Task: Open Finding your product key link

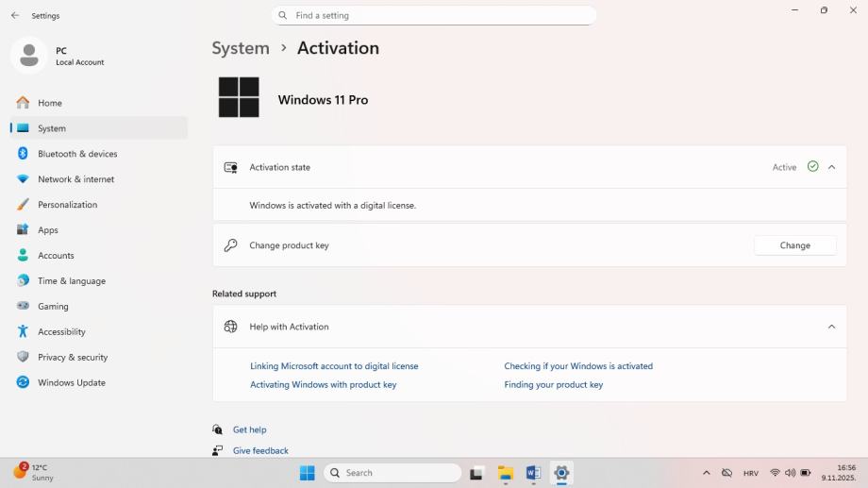Action: click(554, 384)
